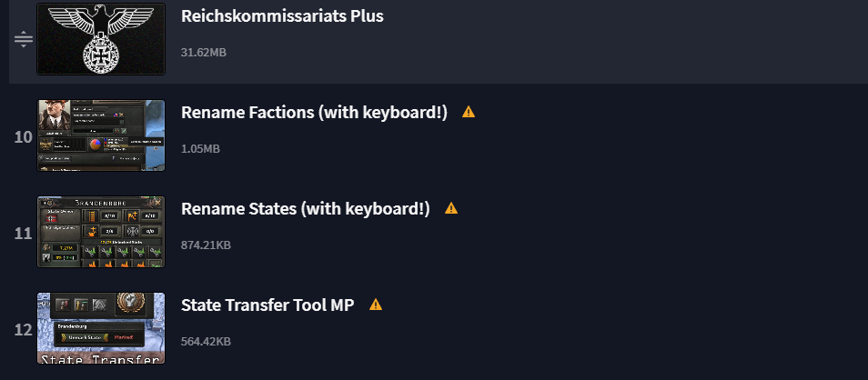This screenshot has height=380, width=868.
Task: Click warning icon beside State Transfer Tool MP
Action: (374, 305)
